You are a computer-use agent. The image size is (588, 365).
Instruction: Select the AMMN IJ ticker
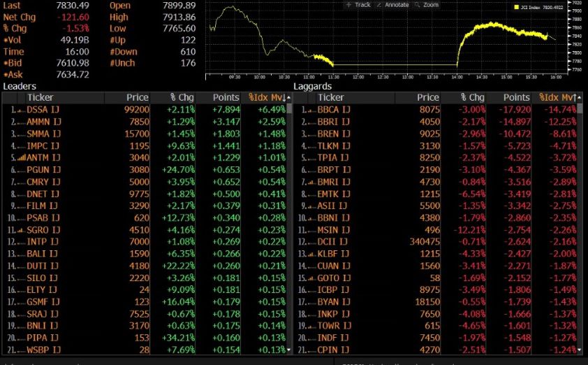tap(43, 122)
